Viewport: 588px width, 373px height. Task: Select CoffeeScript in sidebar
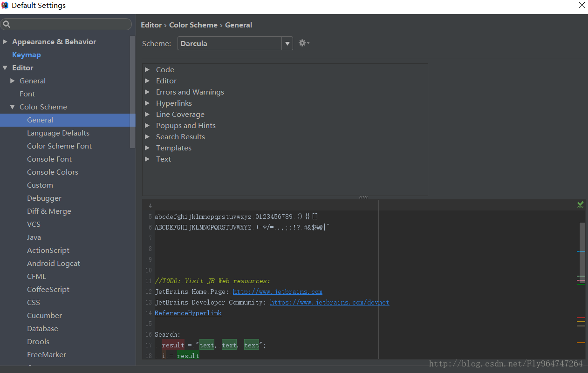(48, 289)
